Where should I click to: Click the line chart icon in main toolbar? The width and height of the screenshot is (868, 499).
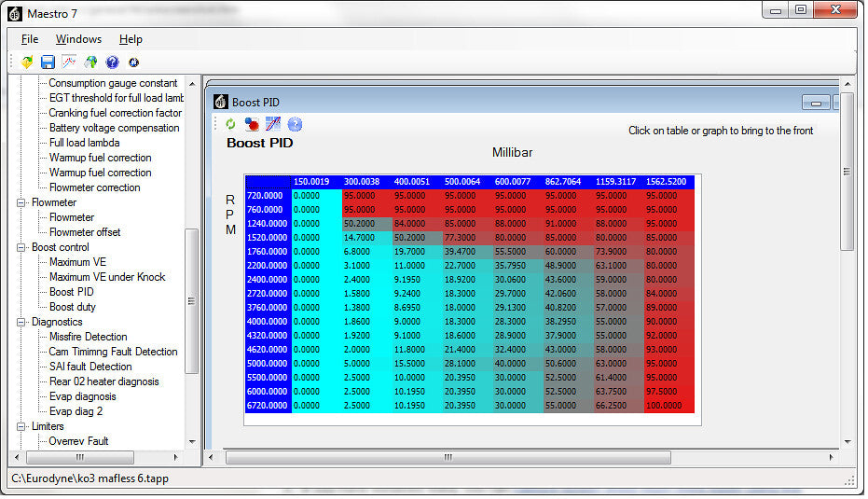click(x=69, y=62)
